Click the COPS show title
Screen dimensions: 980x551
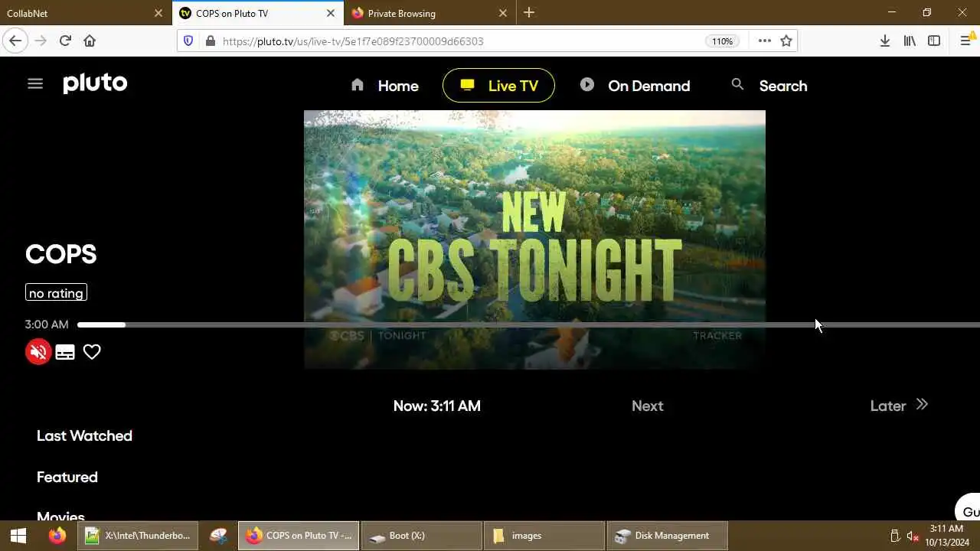[x=60, y=255]
